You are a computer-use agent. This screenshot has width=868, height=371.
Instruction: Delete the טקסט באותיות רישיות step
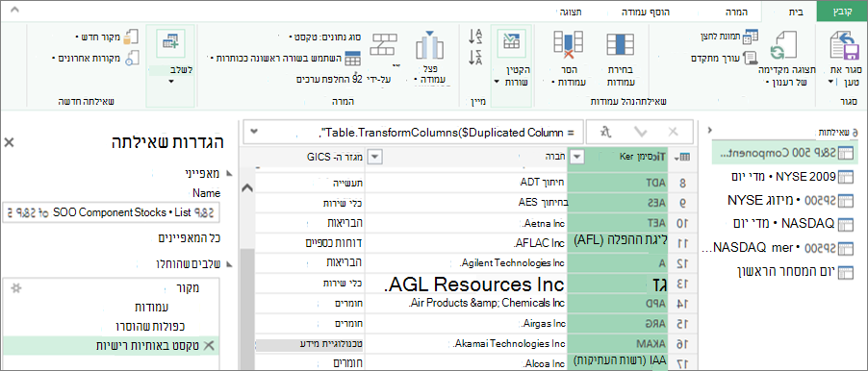pos(209,346)
